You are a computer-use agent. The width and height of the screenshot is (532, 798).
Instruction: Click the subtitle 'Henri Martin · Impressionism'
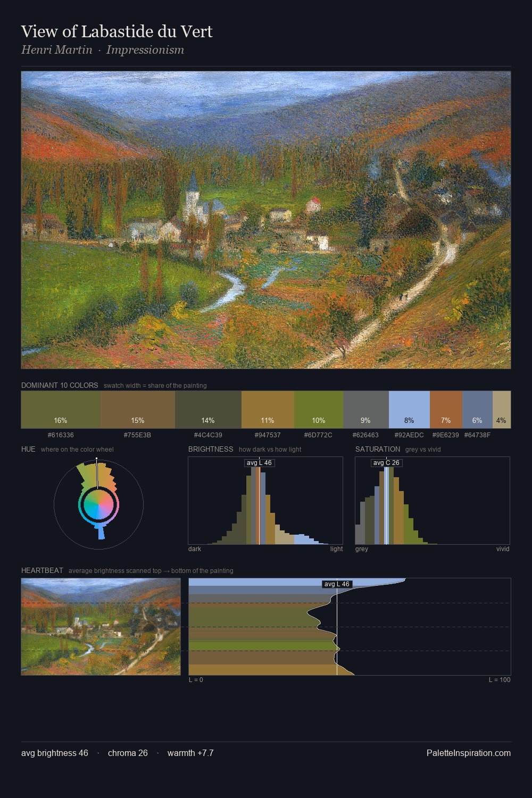[x=103, y=49]
